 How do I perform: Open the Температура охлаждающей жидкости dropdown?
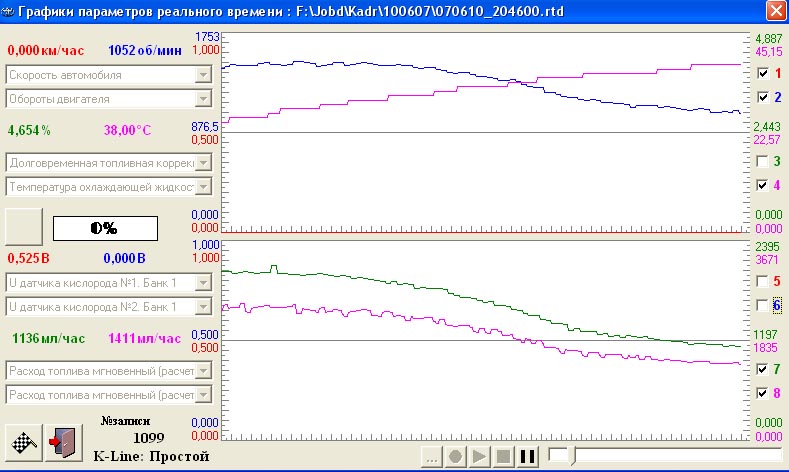coord(203,186)
